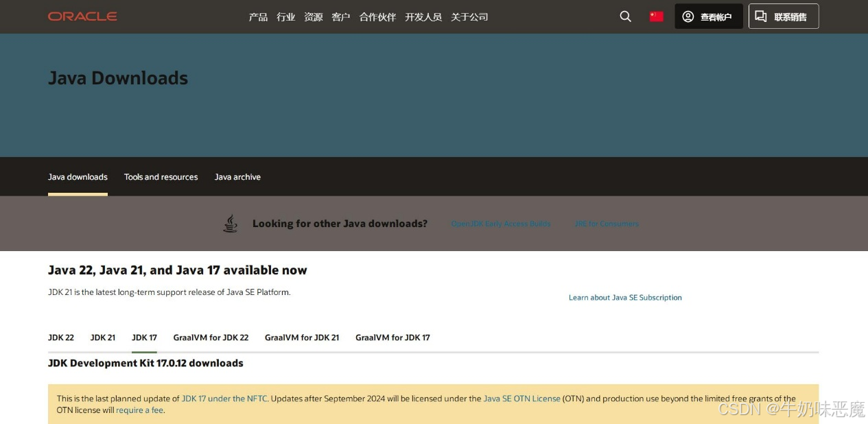Image resolution: width=868 pixels, height=424 pixels.
Task: Click the Java coffee cup icon
Action: click(231, 224)
